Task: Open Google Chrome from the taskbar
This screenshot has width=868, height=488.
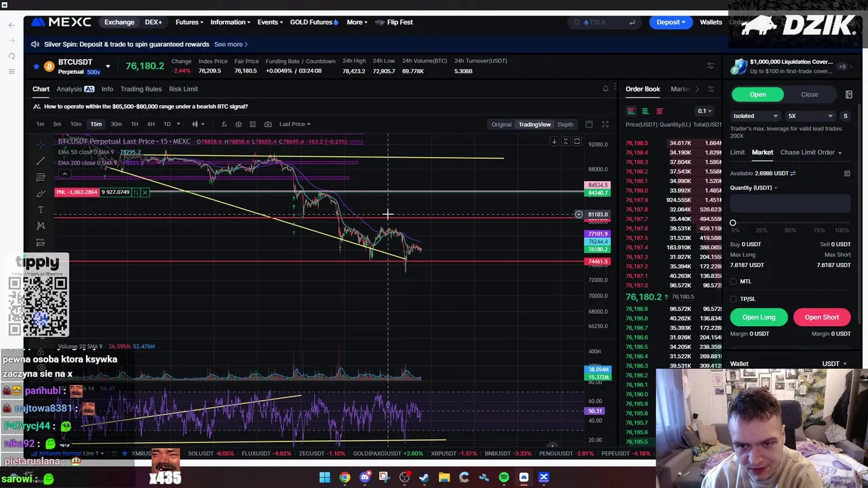Action: [344, 478]
